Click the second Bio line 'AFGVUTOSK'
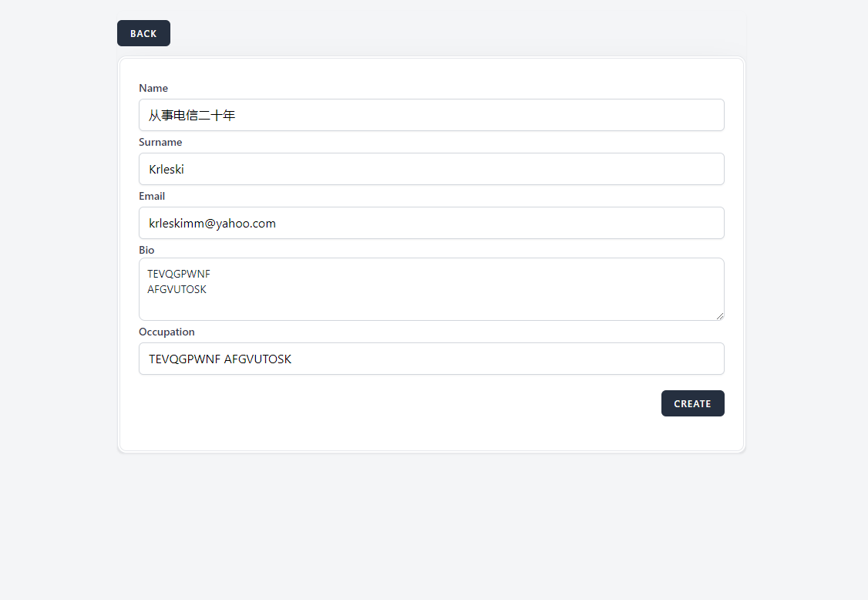The image size is (868, 600). tap(177, 290)
